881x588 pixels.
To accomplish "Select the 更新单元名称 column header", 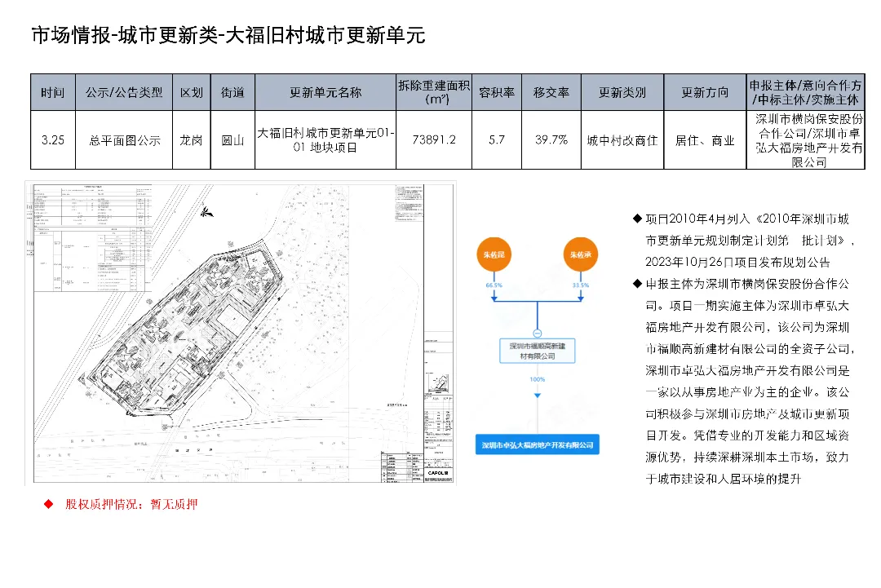I will pyautogui.click(x=325, y=92).
